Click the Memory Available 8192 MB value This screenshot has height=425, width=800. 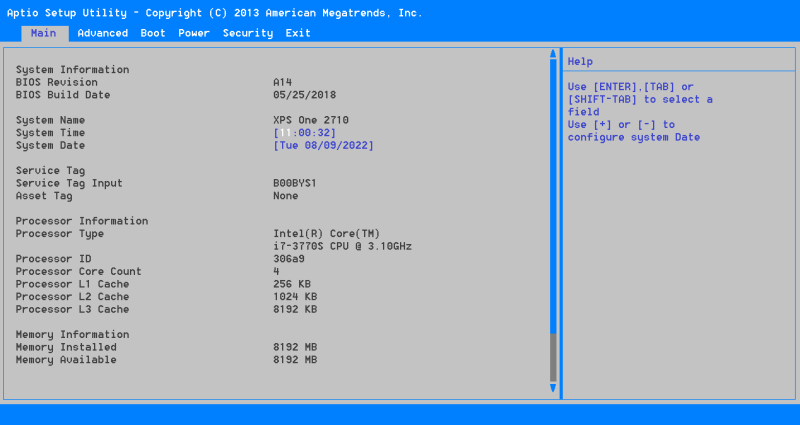(295, 360)
